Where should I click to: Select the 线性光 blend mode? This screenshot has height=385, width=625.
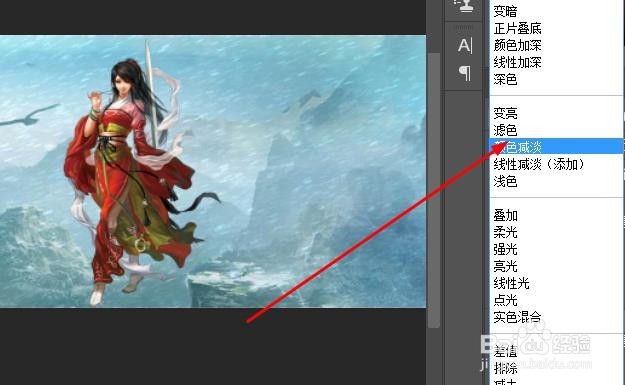point(511,283)
